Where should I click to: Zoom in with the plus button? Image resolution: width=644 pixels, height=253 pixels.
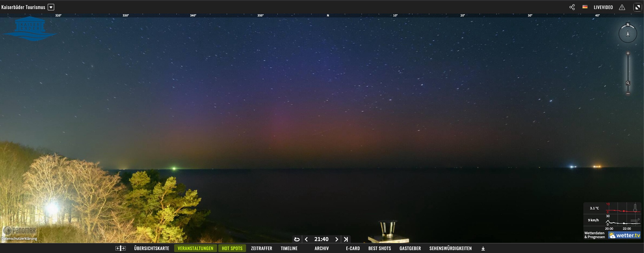pyautogui.click(x=628, y=53)
